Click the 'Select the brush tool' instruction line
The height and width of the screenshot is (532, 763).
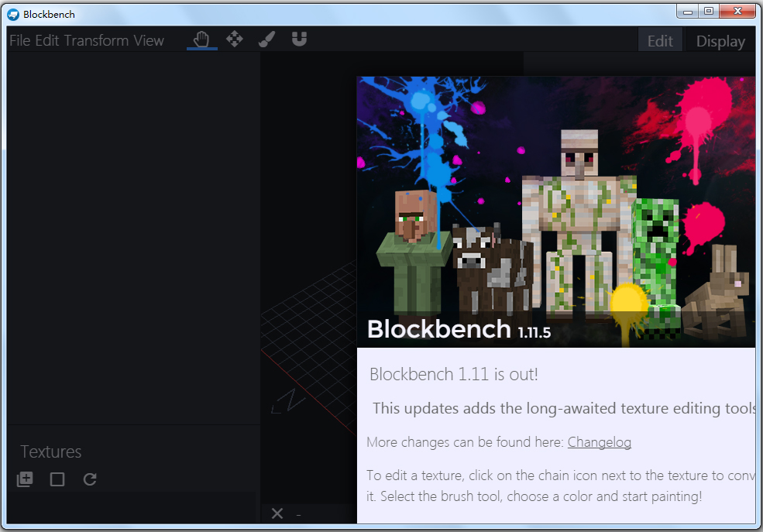coord(534,496)
